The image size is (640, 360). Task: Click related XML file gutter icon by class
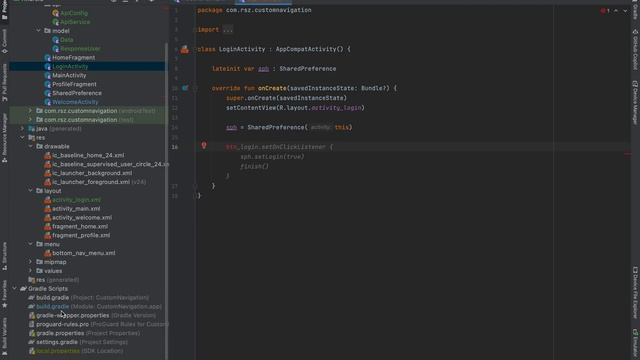pos(184,49)
